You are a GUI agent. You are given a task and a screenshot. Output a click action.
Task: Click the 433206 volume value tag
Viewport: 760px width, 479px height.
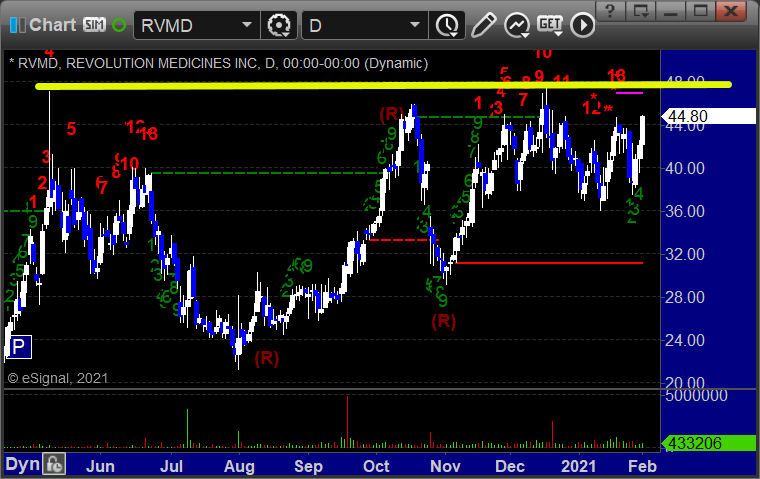click(708, 443)
